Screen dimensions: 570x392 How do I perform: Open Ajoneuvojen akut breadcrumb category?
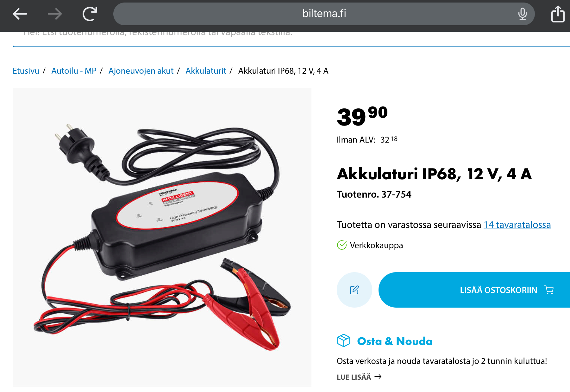[141, 71]
